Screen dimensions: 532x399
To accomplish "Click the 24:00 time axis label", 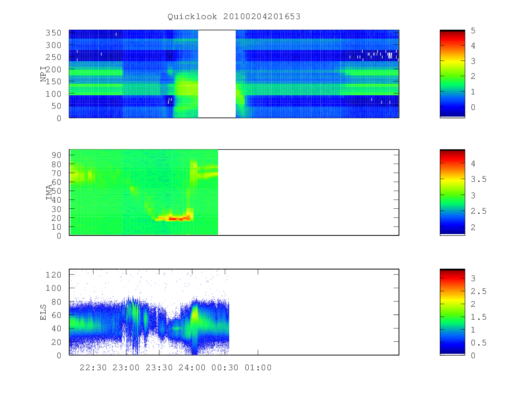I will [x=192, y=368].
